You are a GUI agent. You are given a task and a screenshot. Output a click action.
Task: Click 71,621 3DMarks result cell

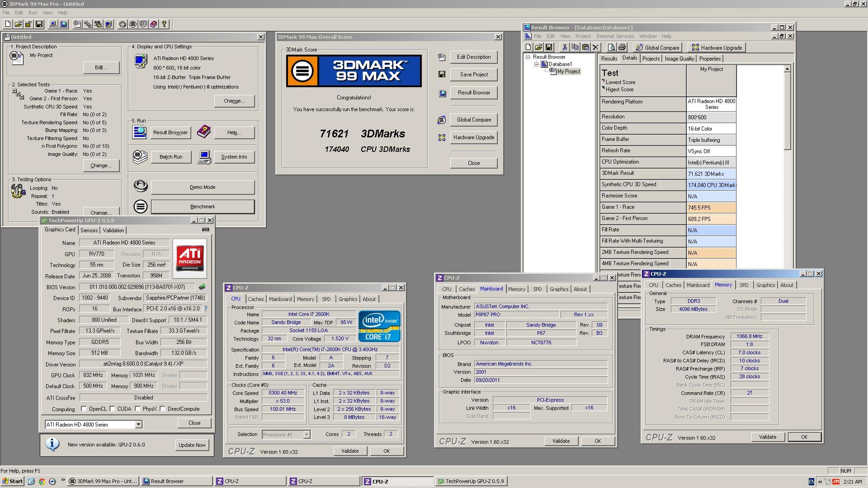click(711, 174)
